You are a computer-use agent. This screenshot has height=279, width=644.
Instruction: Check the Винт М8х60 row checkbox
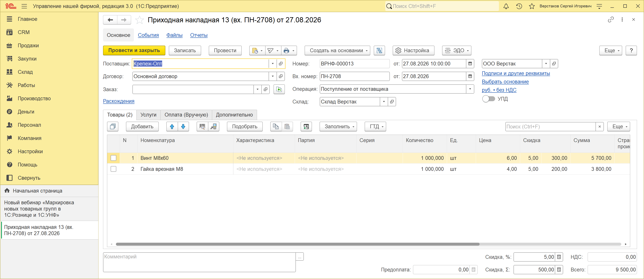113,158
